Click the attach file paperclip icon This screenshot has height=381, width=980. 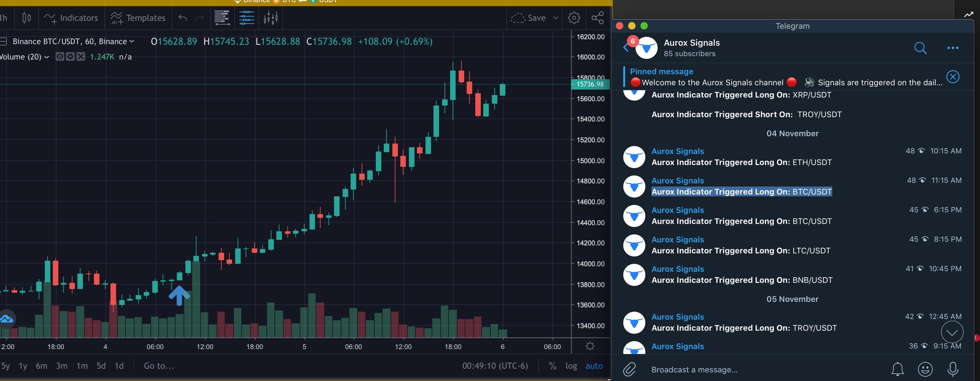coord(630,369)
